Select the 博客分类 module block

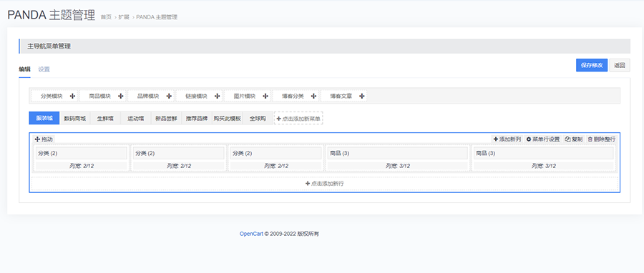296,96
